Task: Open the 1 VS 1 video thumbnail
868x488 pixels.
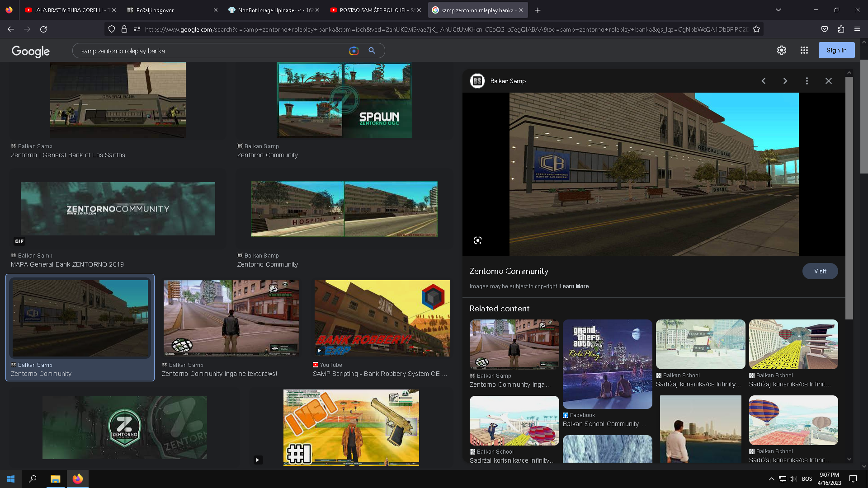Action: (x=351, y=427)
